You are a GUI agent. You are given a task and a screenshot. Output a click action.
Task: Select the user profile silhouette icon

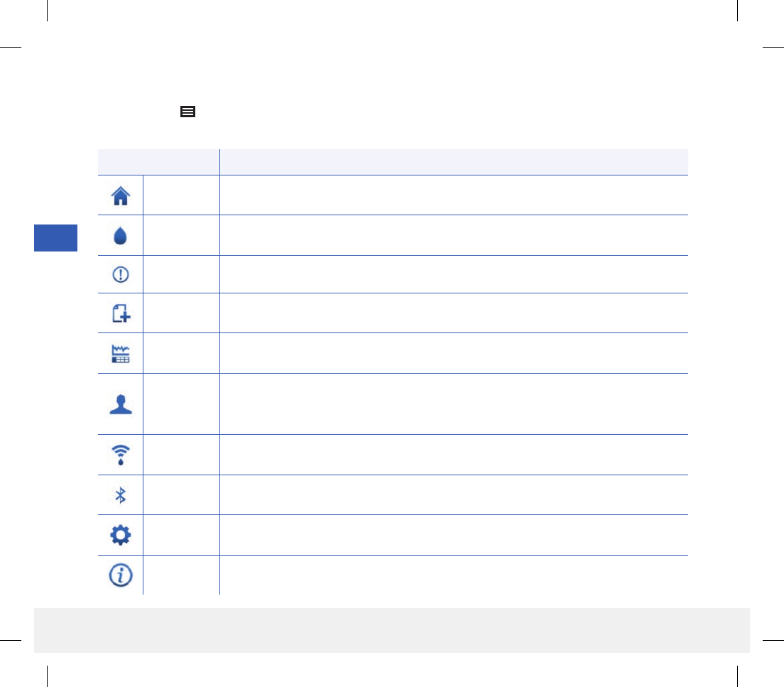pyautogui.click(x=121, y=404)
